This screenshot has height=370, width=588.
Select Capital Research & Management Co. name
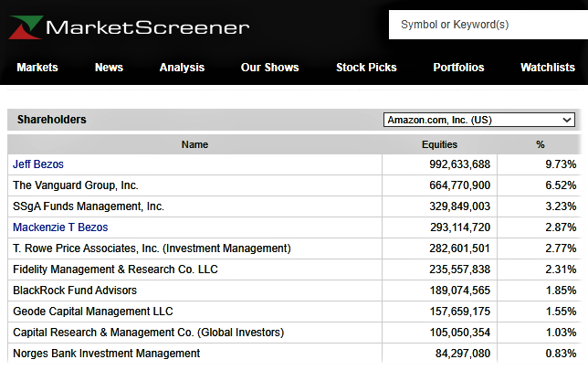pos(149,333)
